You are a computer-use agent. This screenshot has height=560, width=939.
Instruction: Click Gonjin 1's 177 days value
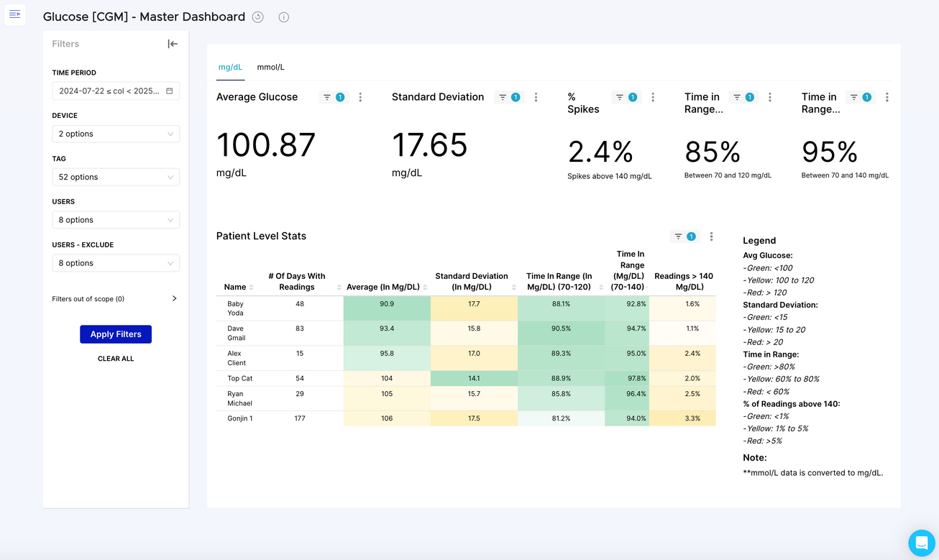pyautogui.click(x=300, y=418)
